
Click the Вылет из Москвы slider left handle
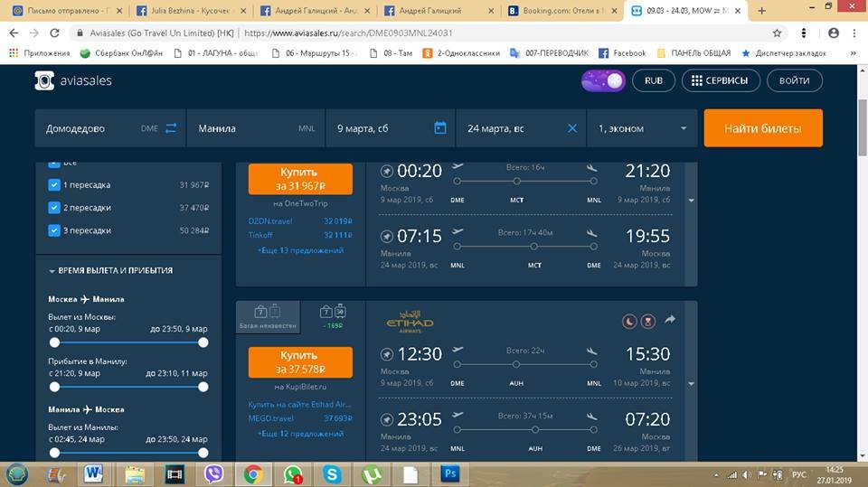point(54,342)
